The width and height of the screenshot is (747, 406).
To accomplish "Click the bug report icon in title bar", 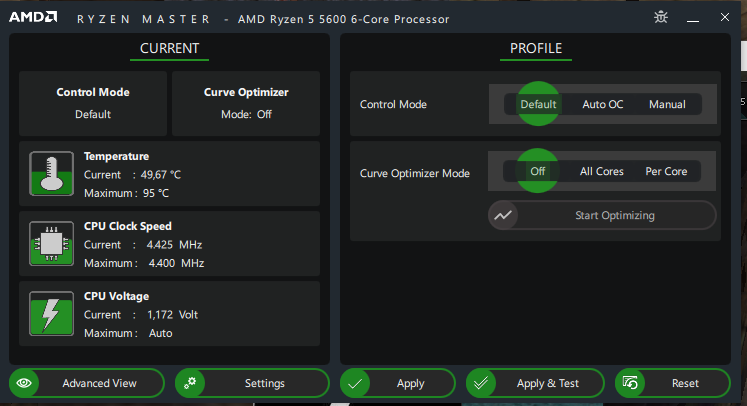I will tap(660, 17).
